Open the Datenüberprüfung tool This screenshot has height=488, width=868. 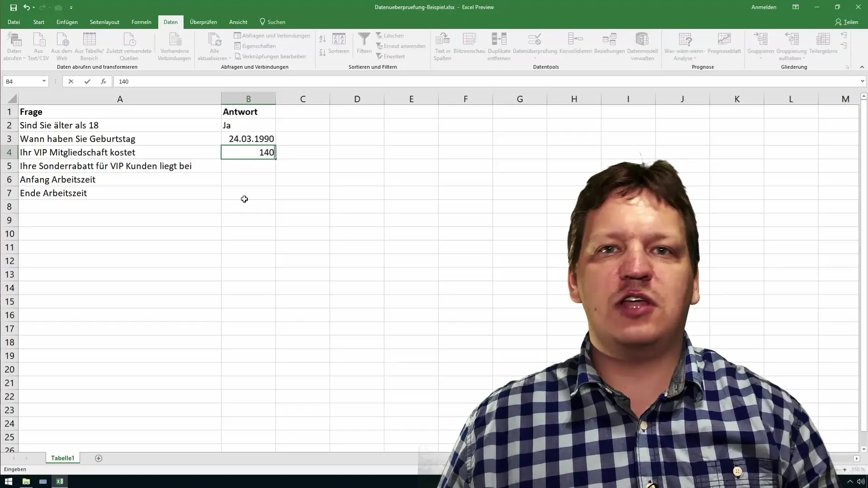pyautogui.click(x=535, y=46)
